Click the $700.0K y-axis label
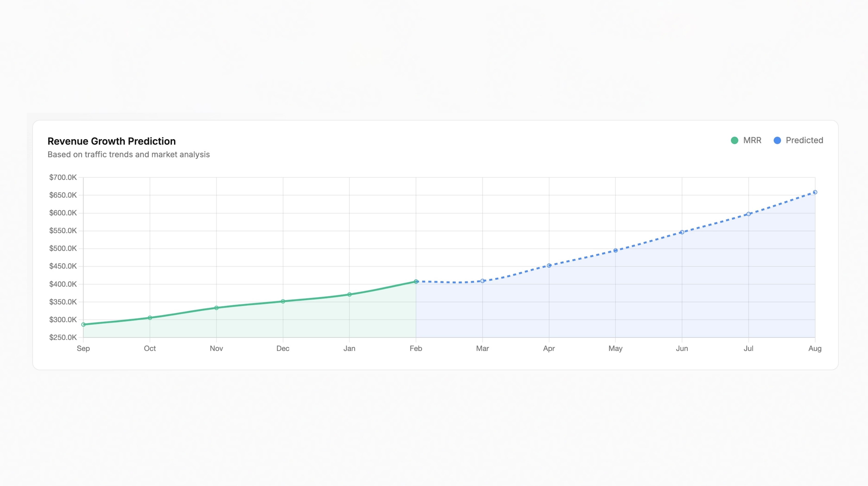Screen dimensions: 868x486 coord(63,177)
